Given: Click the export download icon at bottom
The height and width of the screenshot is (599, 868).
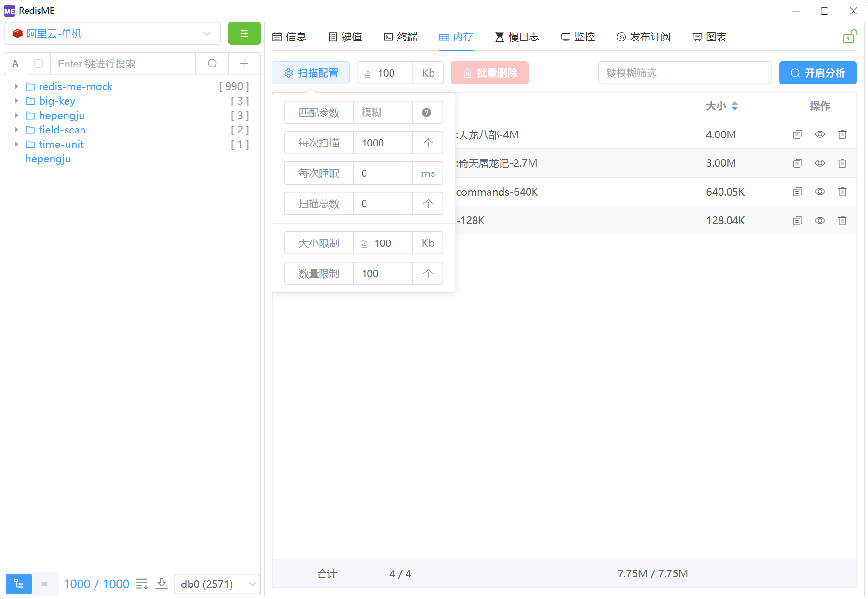Looking at the screenshot, I should pyautogui.click(x=162, y=584).
